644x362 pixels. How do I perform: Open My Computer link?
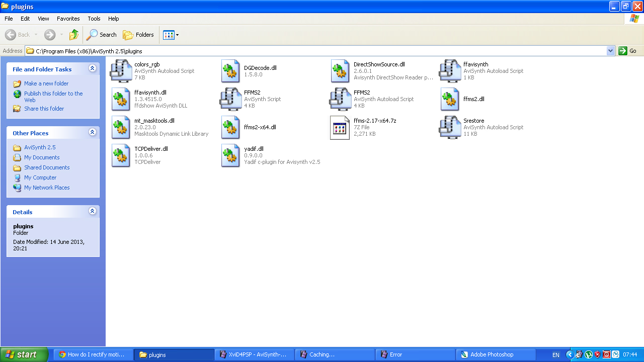coord(40,177)
